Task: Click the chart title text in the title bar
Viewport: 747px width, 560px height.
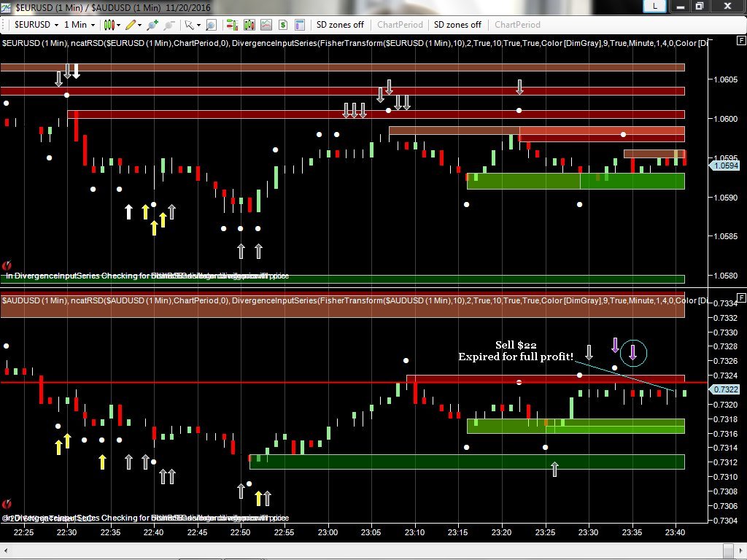Action: (x=113, y=7)
